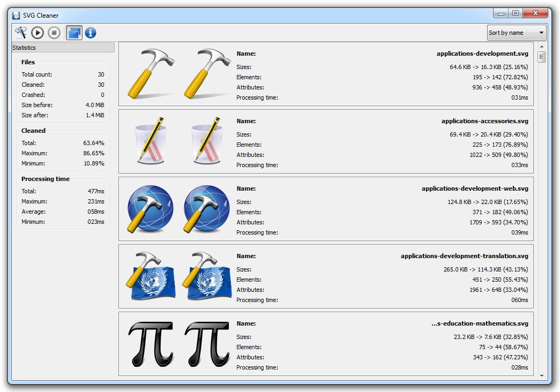The width and height of the screenshot is (560, 392).
Task: Start cleaning with the play button
Action: click(38, 33)
